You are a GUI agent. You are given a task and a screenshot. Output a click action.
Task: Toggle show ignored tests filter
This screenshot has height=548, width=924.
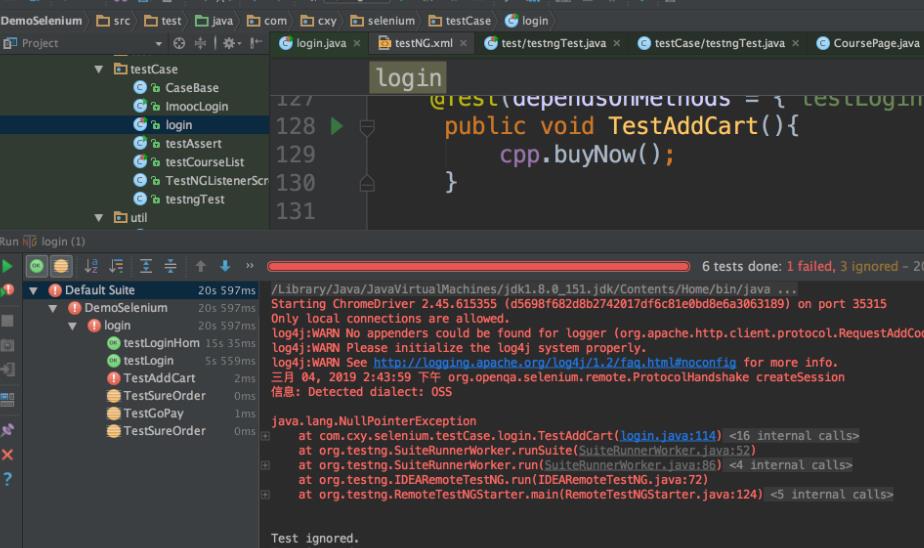pos(61,266)
